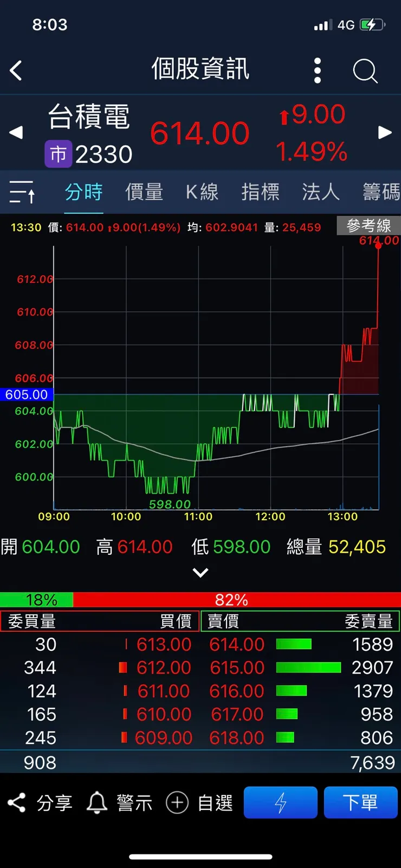The image size is (401, 868).
Task: Select bid price 609.00
Action: [164, 737]
